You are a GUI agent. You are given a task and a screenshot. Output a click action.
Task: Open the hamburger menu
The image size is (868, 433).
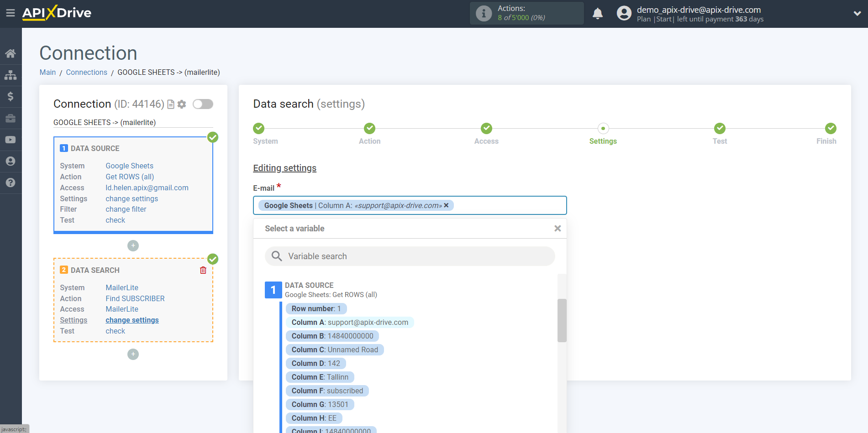(11, 13)
